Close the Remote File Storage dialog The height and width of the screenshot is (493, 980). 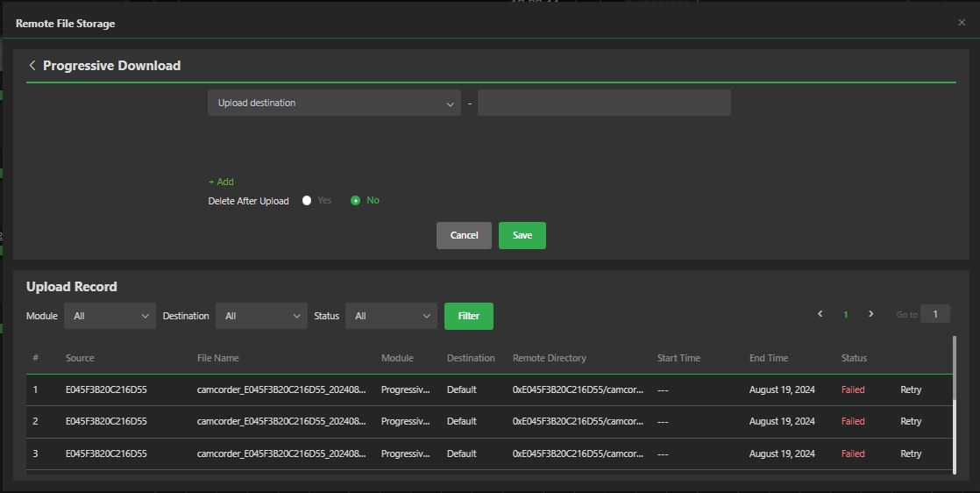click(962, 23)
